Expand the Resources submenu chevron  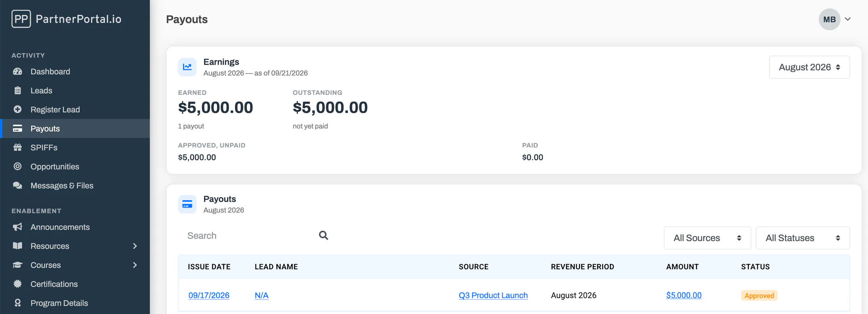pyautogui.click(x=135, y=246)
